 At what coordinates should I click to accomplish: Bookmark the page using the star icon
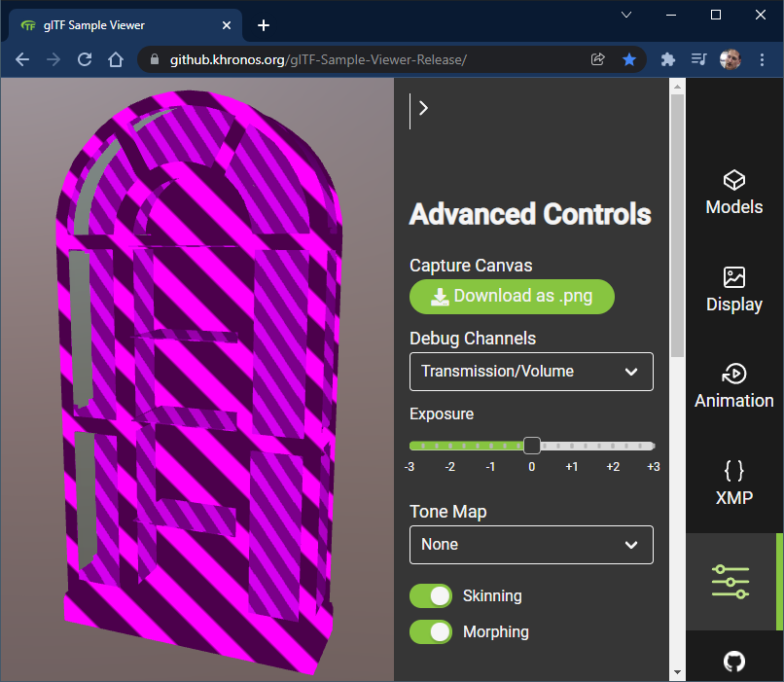(x=629, y=59)
